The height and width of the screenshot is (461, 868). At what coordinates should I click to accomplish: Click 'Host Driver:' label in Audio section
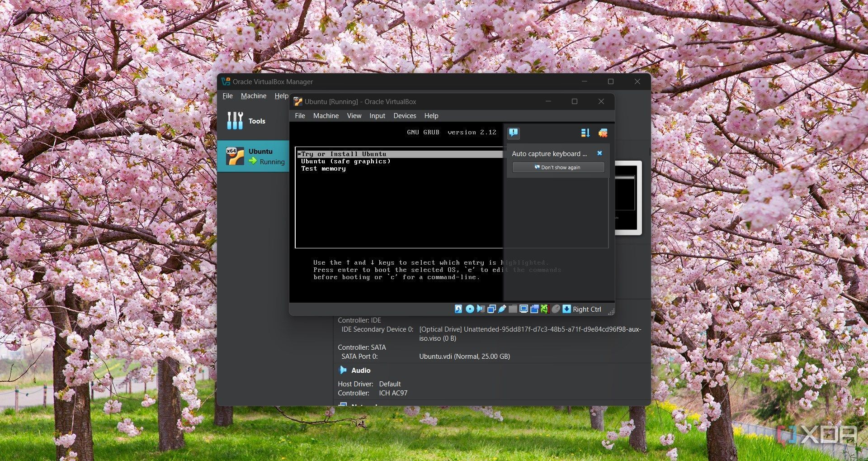(x=355, y=384)
